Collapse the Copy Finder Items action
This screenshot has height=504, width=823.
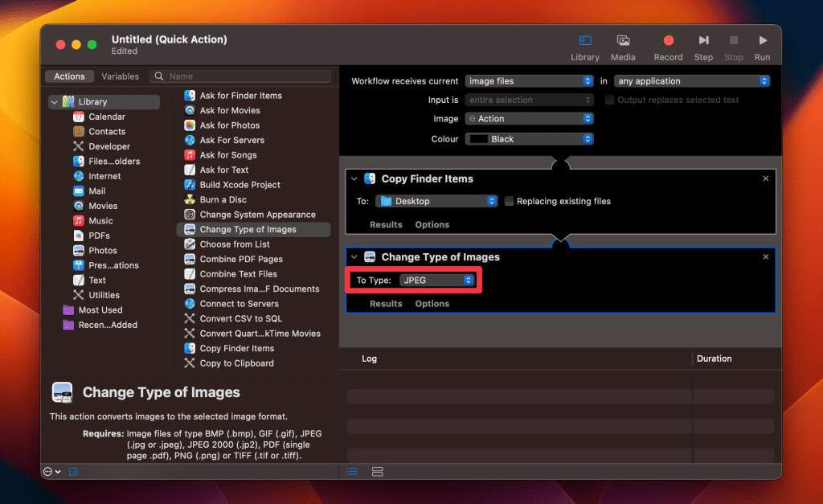point(354,178)
